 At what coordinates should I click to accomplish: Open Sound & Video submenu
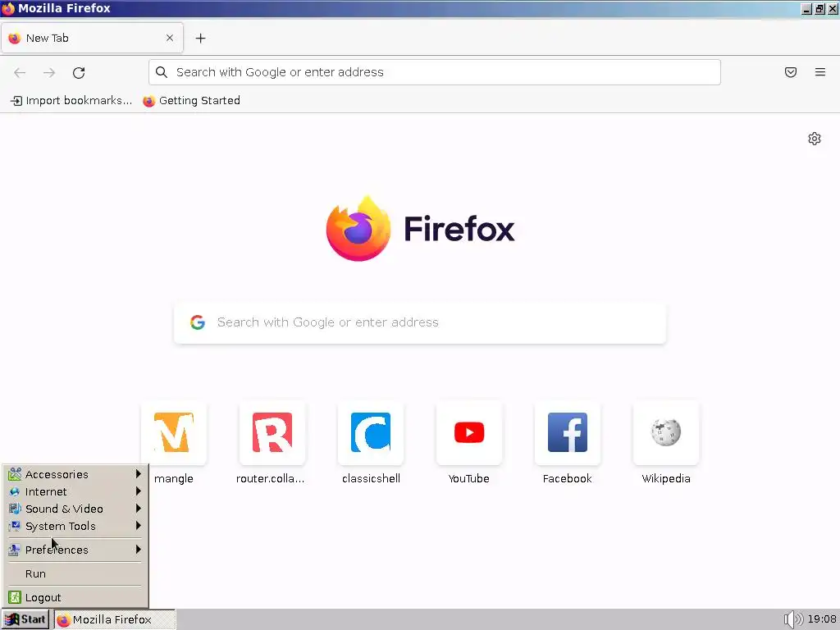(x=75, y=509)
